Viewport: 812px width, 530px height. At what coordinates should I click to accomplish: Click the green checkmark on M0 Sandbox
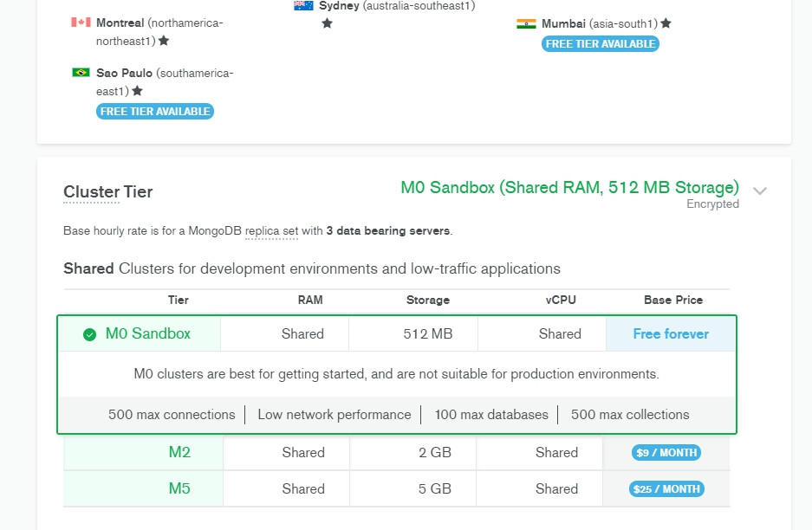(89, 334)
